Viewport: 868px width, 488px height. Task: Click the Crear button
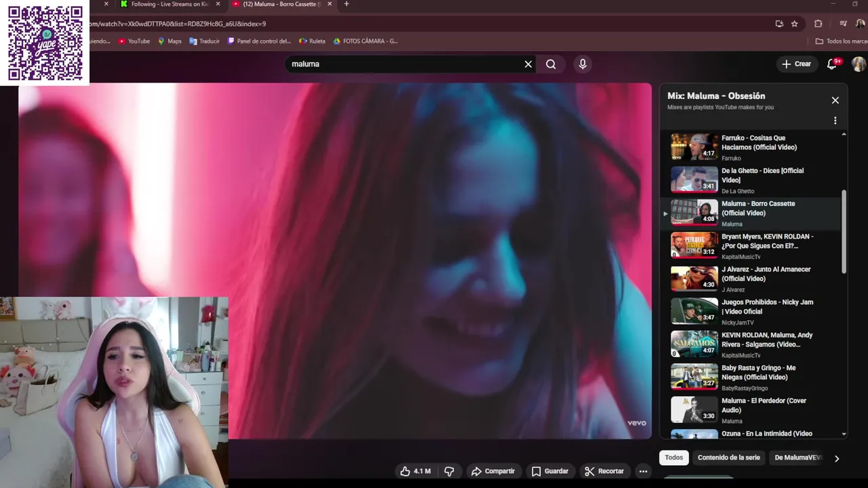(x=796, y=64)
